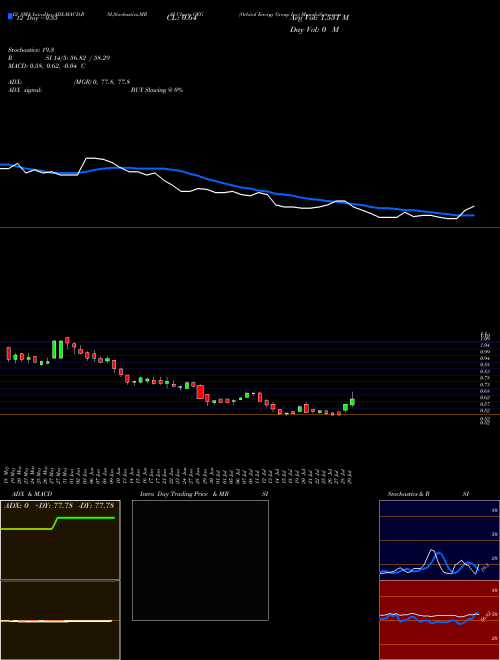This screenshot has width=500, height=660.
Task: Click the 'Stochastics & R' panel title
Action: coord(409,494)
